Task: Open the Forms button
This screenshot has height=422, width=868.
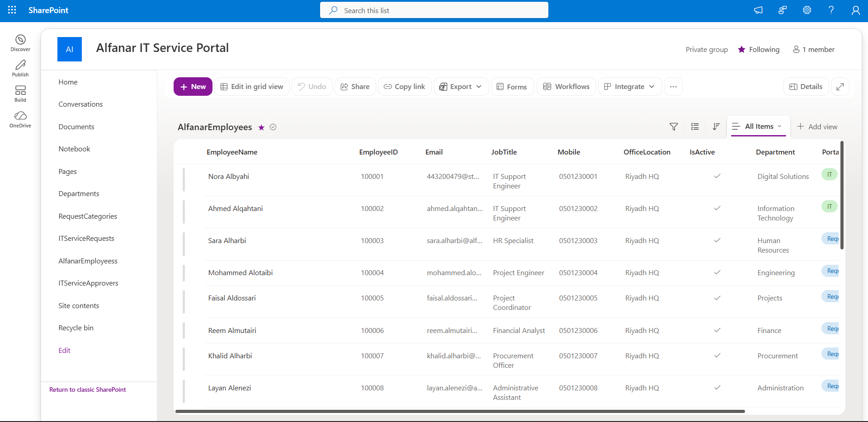Action: [512, 86]
